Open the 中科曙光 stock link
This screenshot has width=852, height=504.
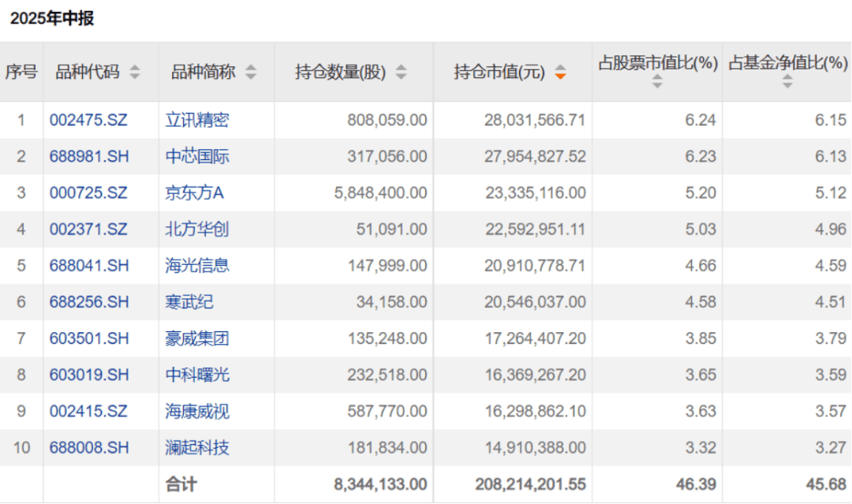coord(197,375)
